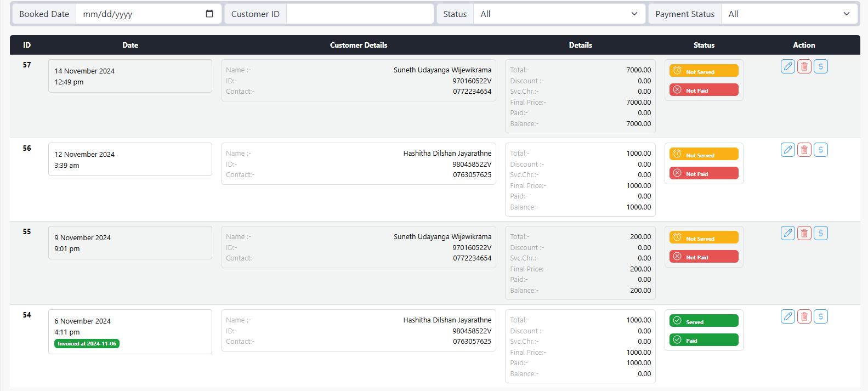Expand the Status filter dropdown
Screen dimensions: 868x391
(x=559, y=14)
